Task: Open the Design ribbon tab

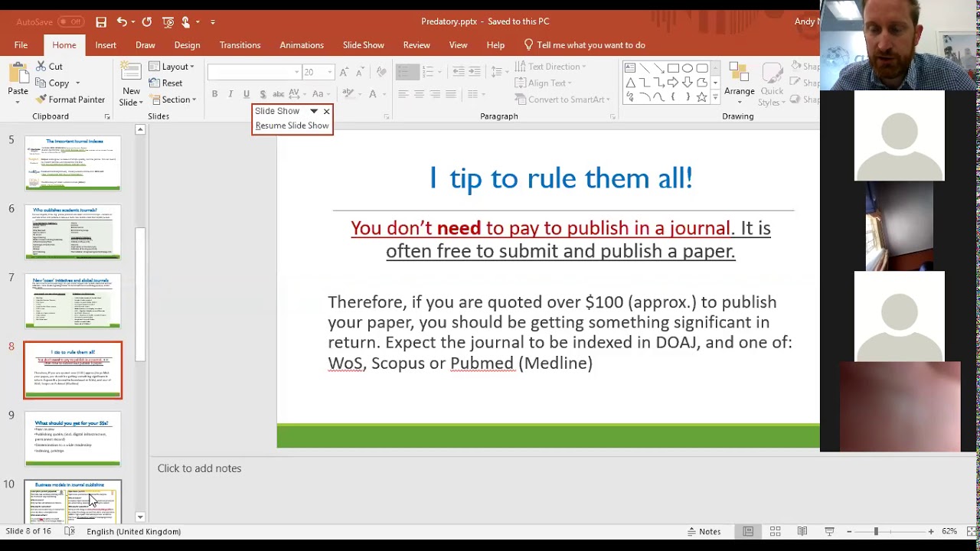Action: [187, 45]
